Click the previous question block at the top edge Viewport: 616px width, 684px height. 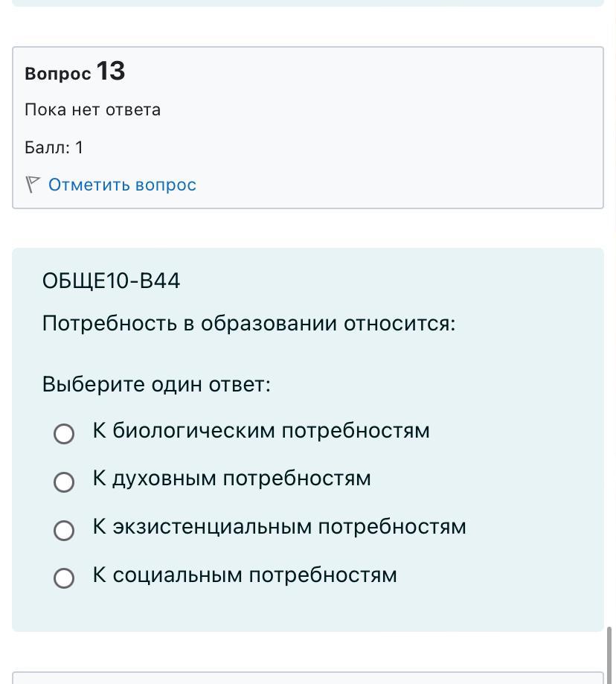[x=308, y=3]
